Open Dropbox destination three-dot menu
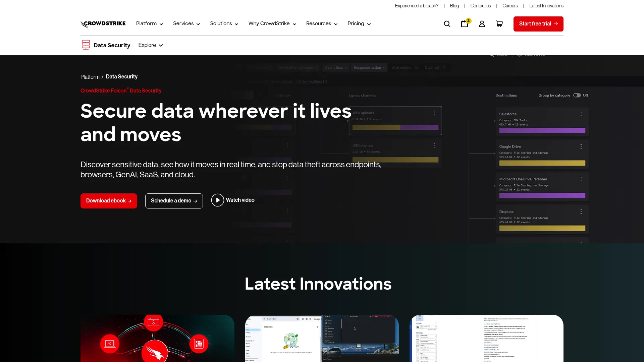The image size is (644, 362). point(581,212)
